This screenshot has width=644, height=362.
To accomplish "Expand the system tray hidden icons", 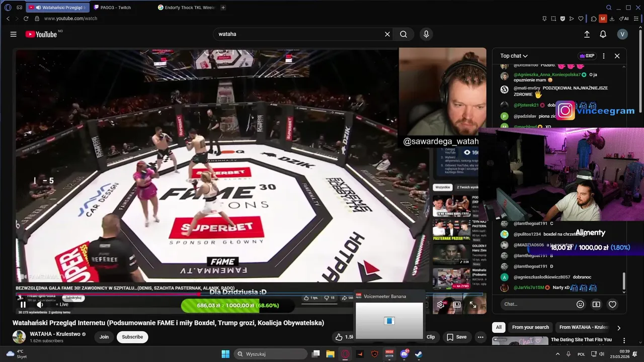I will click(557, 354).
